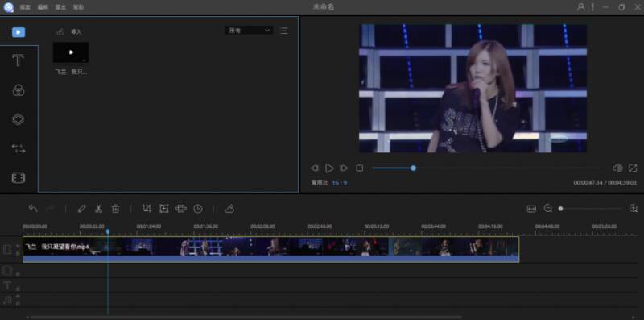The image size is (644, 320).
Task: Open the duration clock tool
Action: pyautogui.click(x=198, y=209)
